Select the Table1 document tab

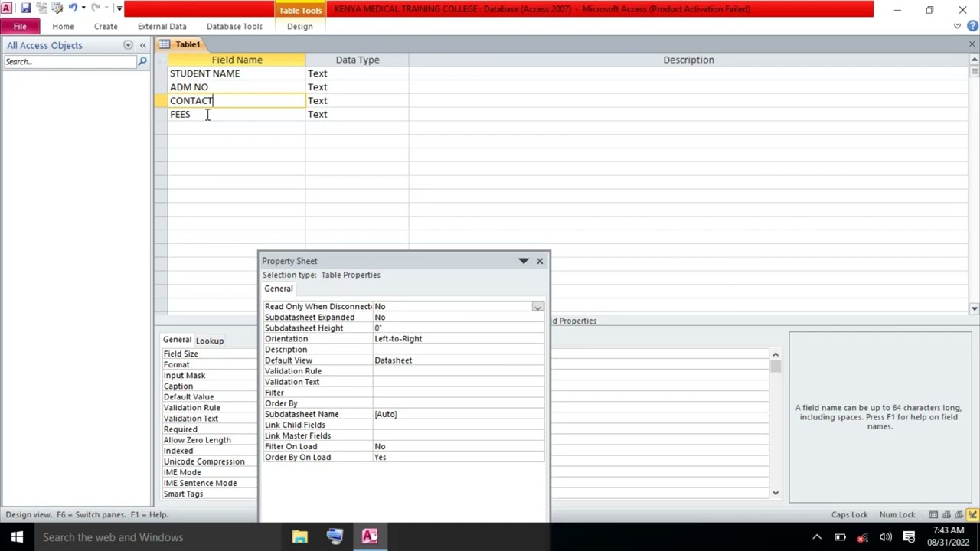[181, 44]
